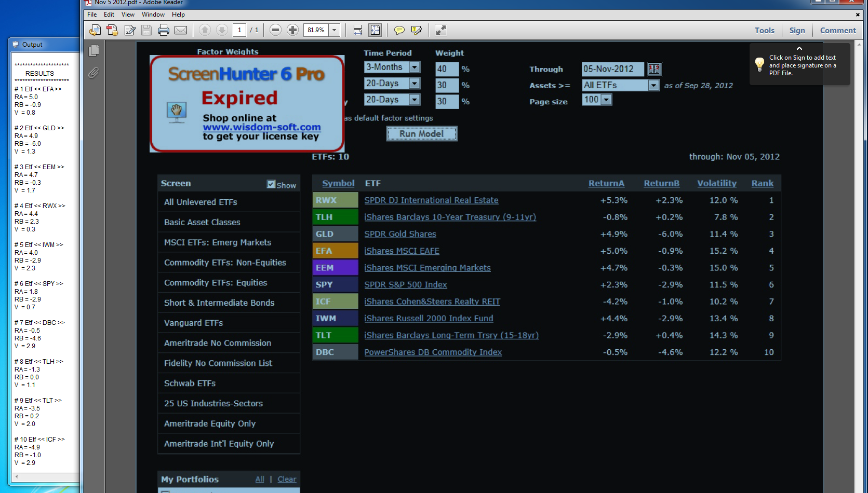
Task: Click the Fit Width scrolling icon
Action: pos(358,30)
